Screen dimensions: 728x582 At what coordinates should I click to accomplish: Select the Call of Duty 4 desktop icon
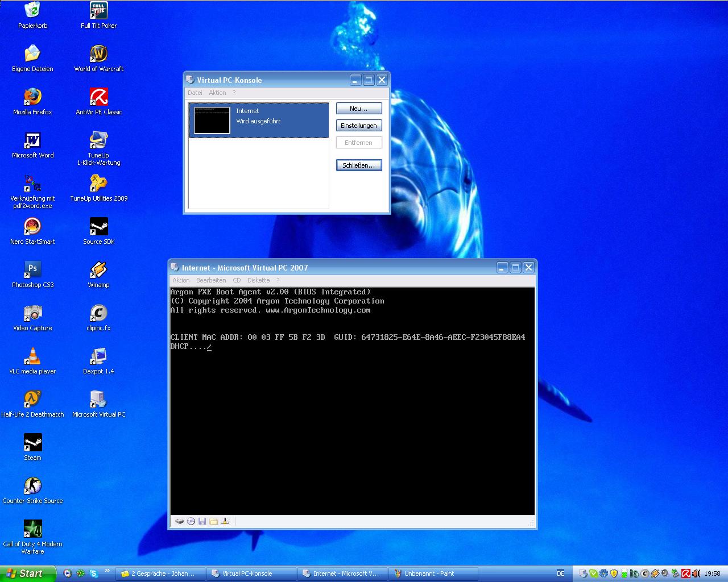[32, 537]
